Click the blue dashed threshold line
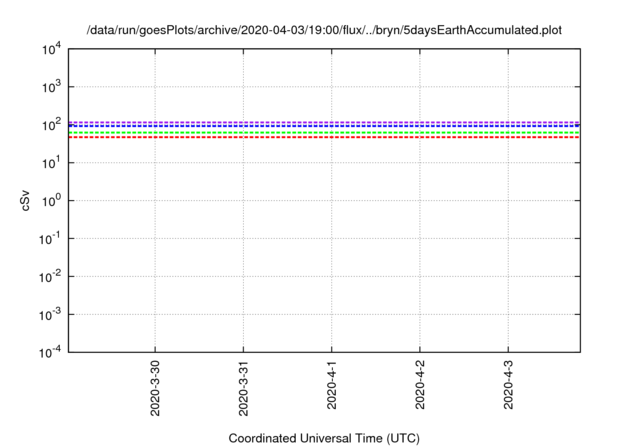This screenshot has width=640, height=448. (324, 126)
